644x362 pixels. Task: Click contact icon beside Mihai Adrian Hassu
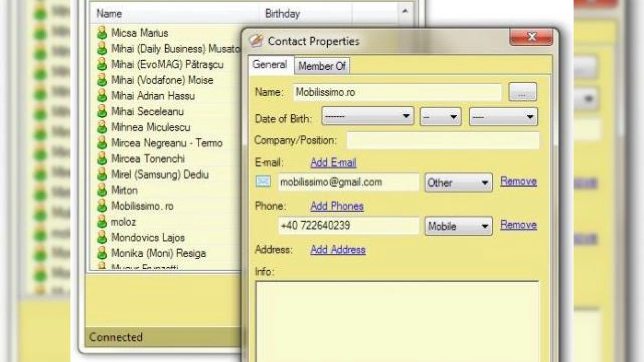click(x=102, y=96)
